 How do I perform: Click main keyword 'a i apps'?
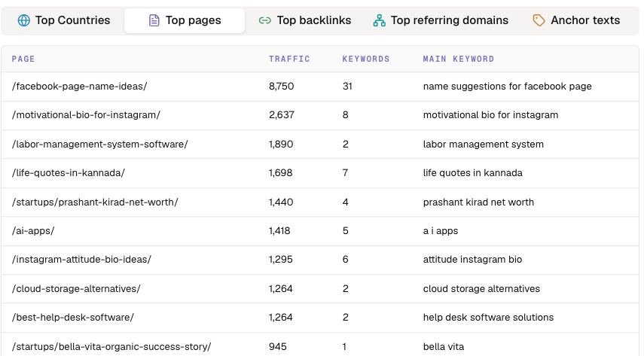coord(441,231)
